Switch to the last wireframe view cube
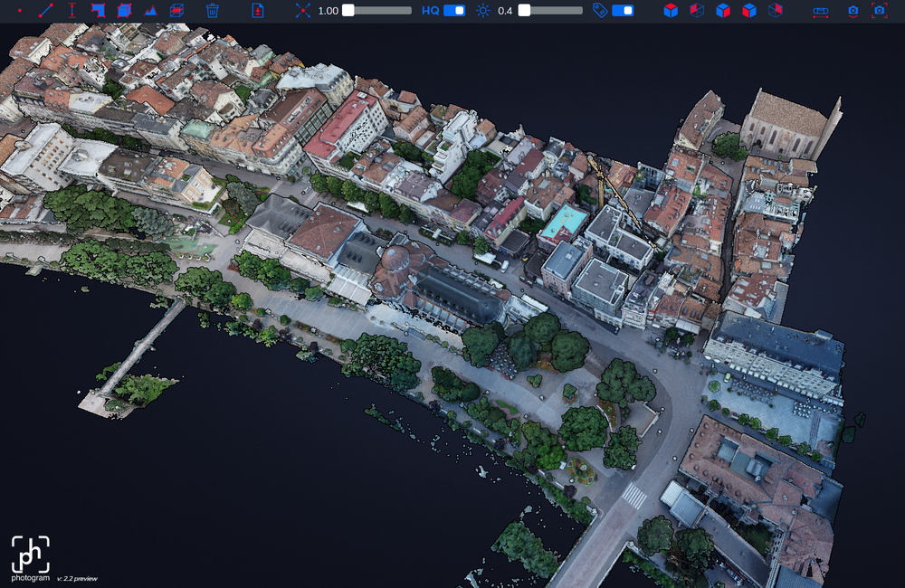Image resolution: width=905 pixels, height=588 pixels. coord(776,10)
